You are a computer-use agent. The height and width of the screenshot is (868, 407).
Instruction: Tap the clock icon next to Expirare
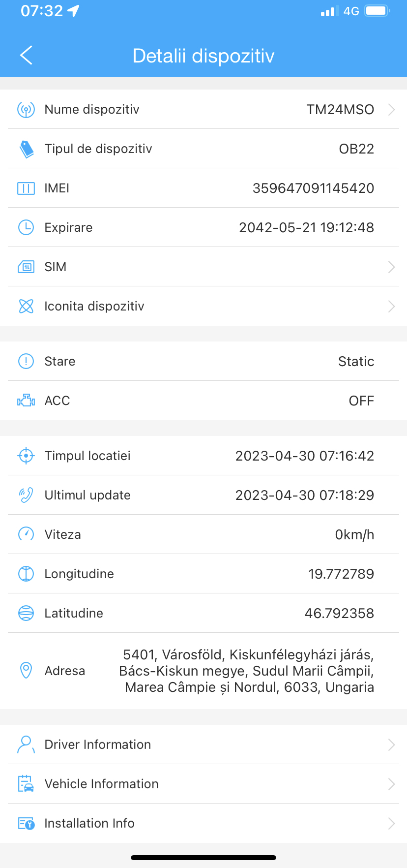pos(26,227)
